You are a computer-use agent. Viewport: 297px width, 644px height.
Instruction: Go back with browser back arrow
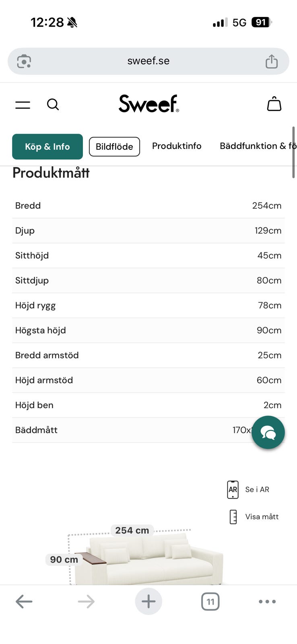click(x=24, y=602)
